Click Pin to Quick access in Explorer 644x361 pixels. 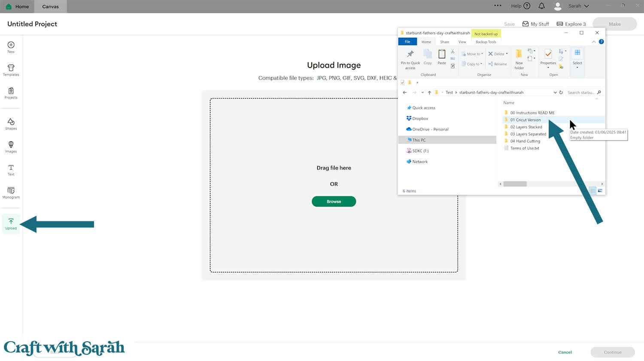[410, 59]
